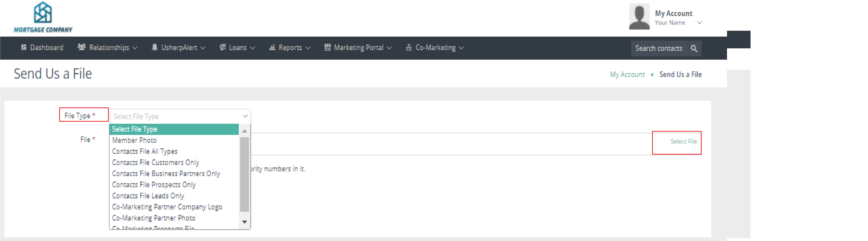The height and width of the screenshot is (241, 868).
Task: Click the UsherAlert bell icon
Action: coord(154,47)
